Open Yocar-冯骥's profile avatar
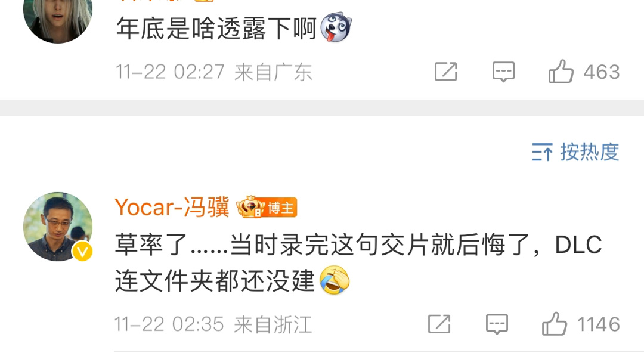 (58, 227)
